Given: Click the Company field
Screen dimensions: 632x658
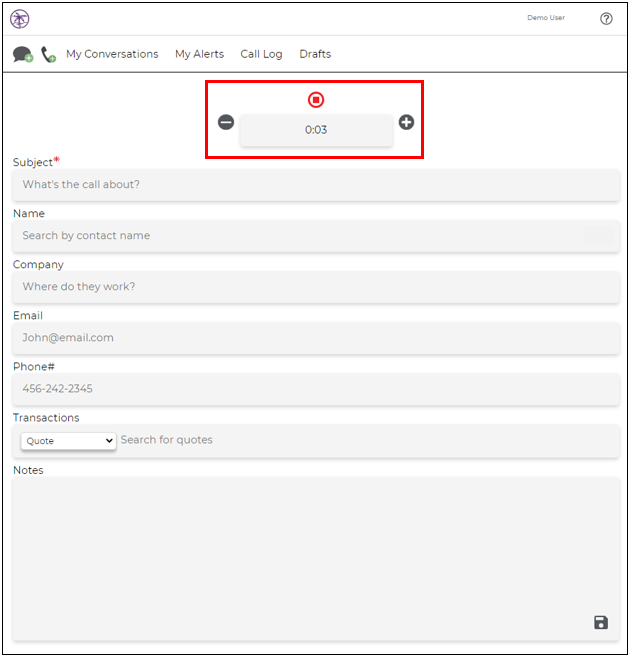Looking at the screenshot, I should 316,287.
